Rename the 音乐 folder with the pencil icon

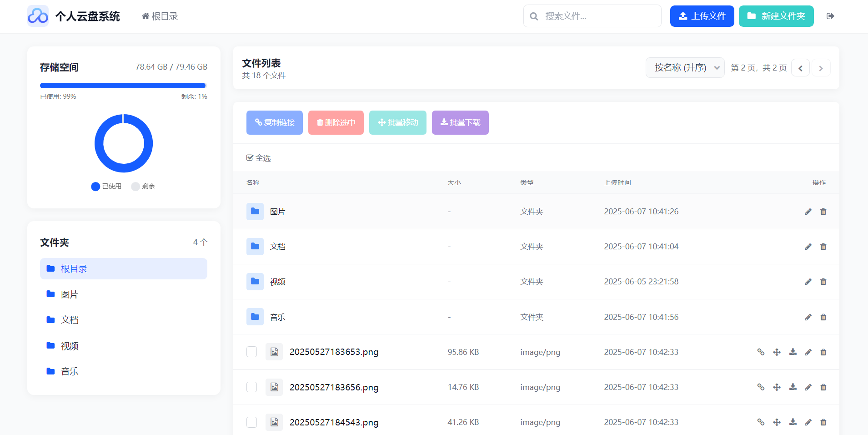pyautogui.click(x=808, y=317)
